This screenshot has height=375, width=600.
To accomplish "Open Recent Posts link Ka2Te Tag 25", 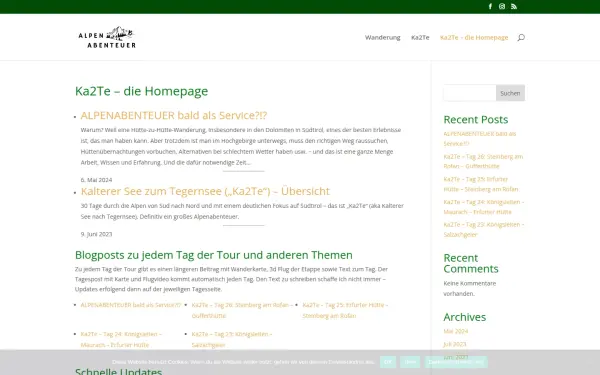I will (x=481, y=184).
